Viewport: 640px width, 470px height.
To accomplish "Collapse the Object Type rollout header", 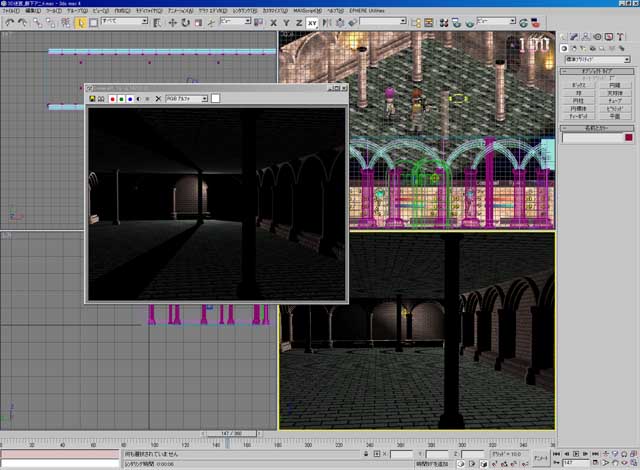I will [x=597, y=71].
